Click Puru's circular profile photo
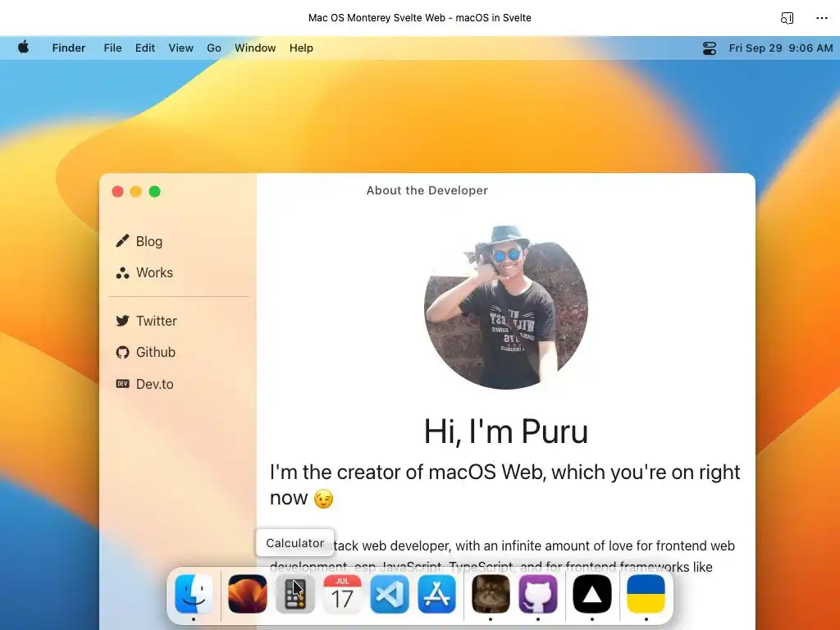This screenshot has height=630, width=840. 506,307
